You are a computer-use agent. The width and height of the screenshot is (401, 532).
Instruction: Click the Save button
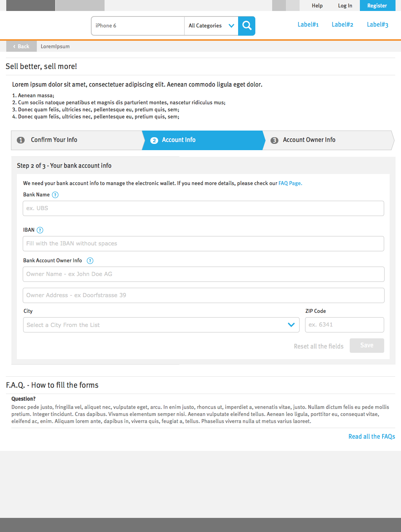tap(367, 345)
